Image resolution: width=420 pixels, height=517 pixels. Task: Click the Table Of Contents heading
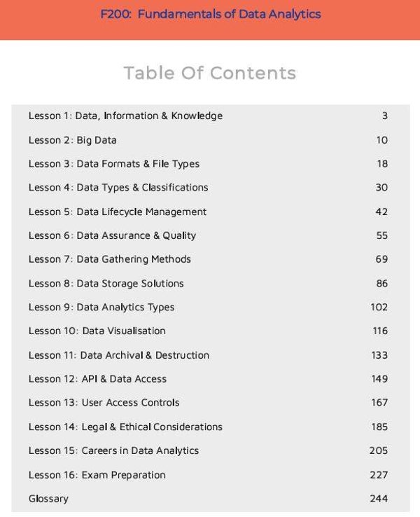210,73
